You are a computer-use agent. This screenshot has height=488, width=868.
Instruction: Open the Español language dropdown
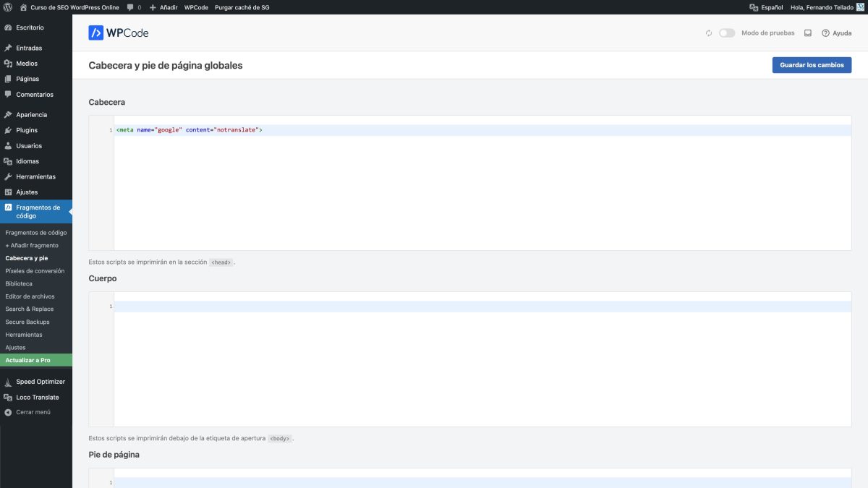768,7
